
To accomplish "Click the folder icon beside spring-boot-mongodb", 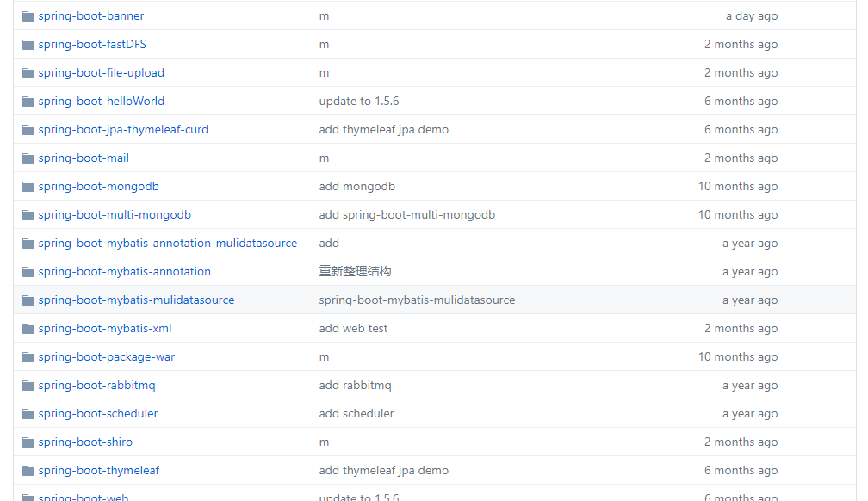I will point(28,187).
